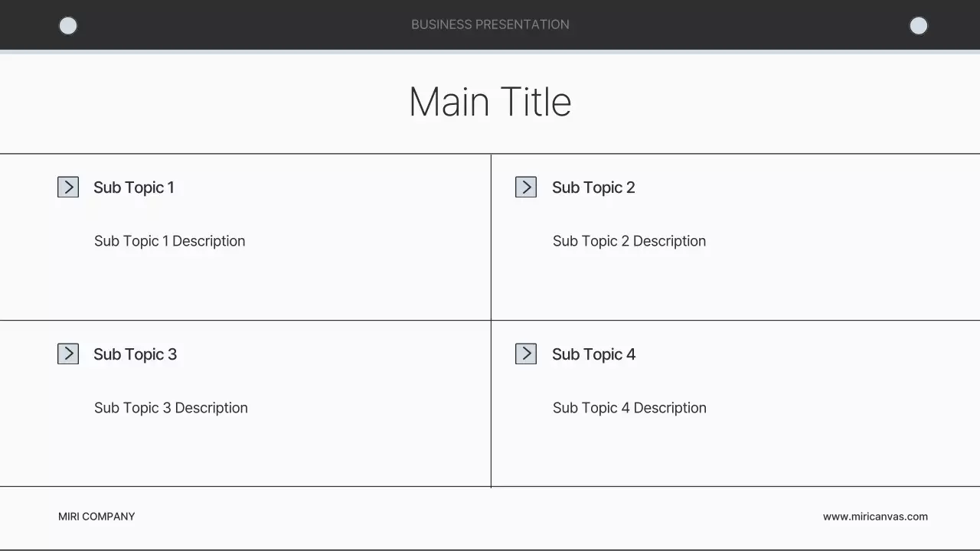Click the arrow icon beside Sub Topic 2
980x551 pixels.
click(x=526, y=187)
